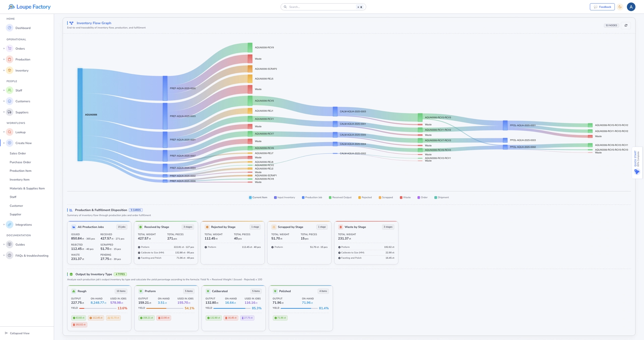Open Purchase Order under Create New
Viewport: 644px width, 340px height.
coord(20,162)
